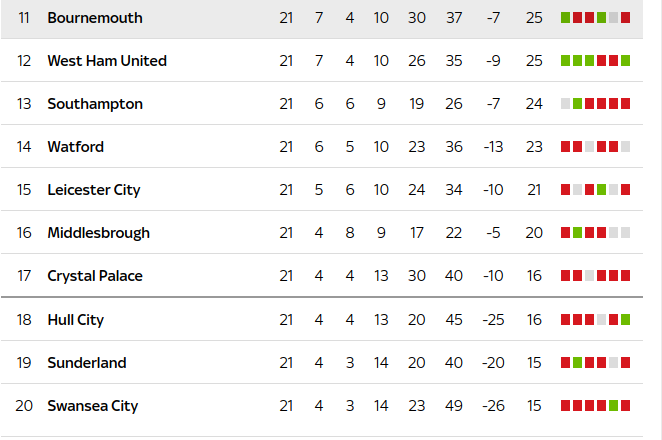Open the Crystal Palace team page
The width and height of the screenshot is (662, 440).
tap(95, 276)
